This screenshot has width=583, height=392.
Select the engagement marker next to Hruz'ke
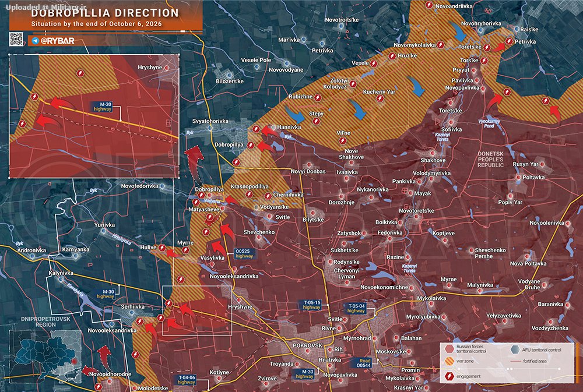tap(392, 56)
